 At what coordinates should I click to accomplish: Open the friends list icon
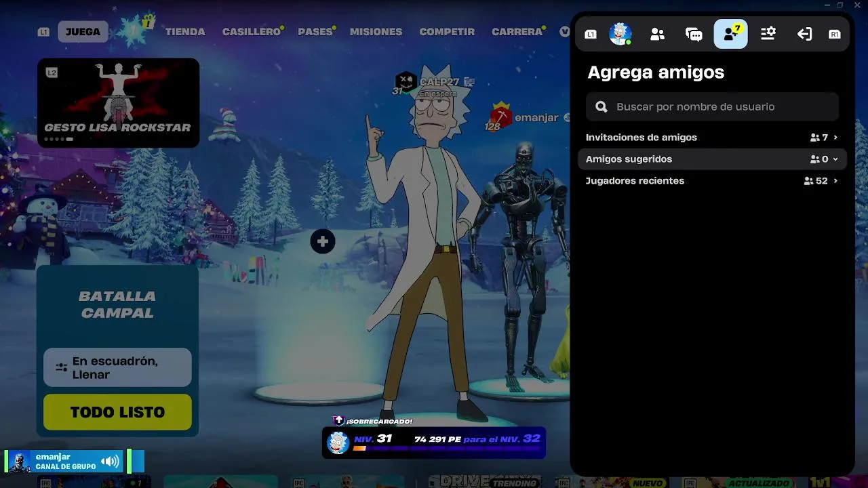click(657, 34)
